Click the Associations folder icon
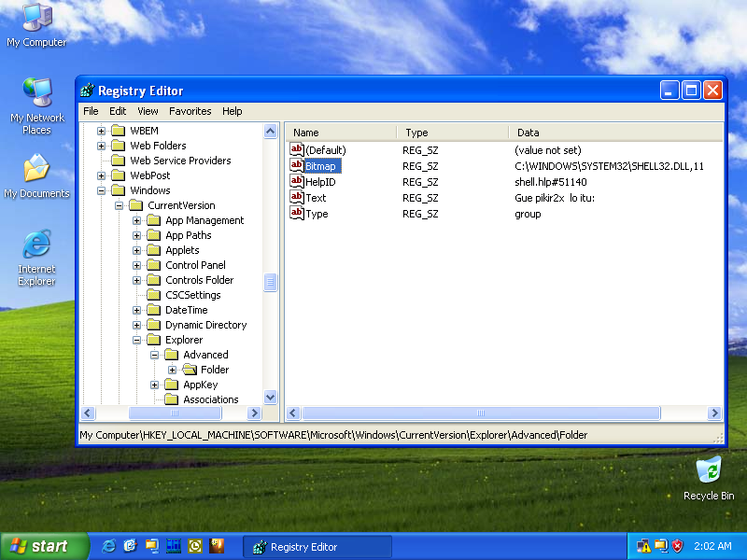The height and width of the screenshot is (560, 747). 172,399
